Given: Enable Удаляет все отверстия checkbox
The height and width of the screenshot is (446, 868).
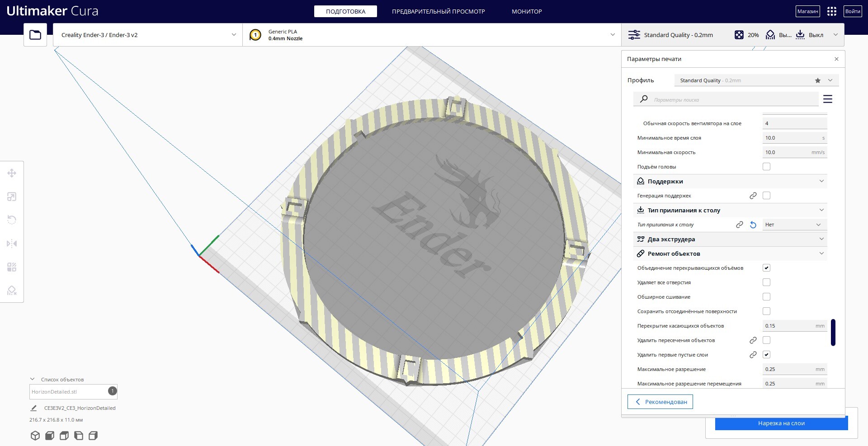Looking at the screenshot, I should coord(766,282).
